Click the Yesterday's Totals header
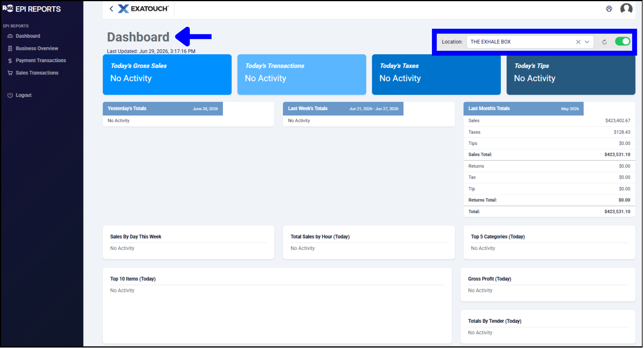644x348 pixels. [163, 109]
